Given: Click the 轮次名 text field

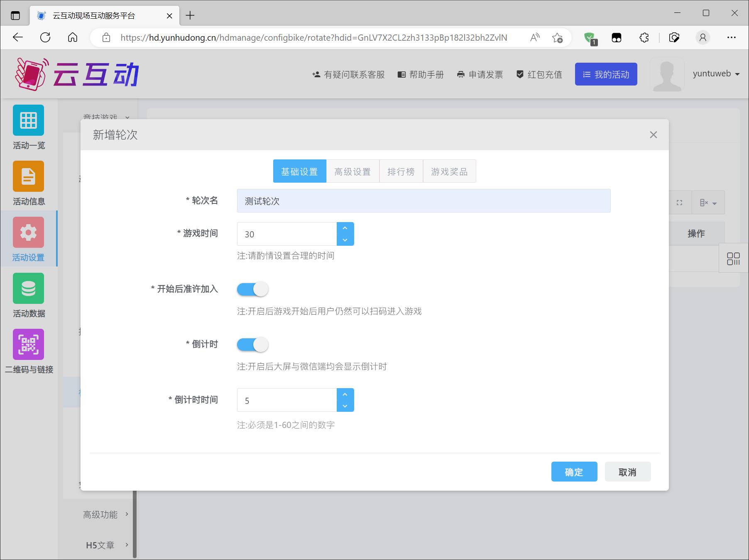Looking at the screenshot, I should pyautogui.click(x=423, y=201).
